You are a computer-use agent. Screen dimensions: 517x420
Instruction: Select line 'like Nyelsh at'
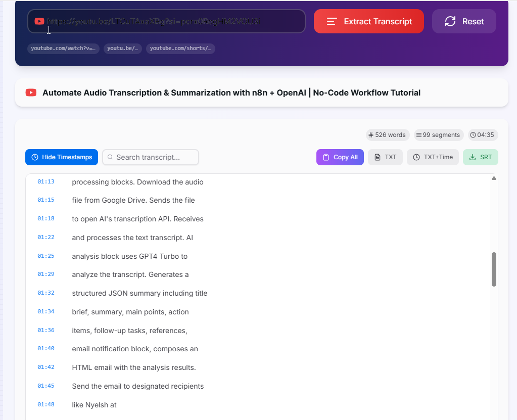[x=95, y=405]
